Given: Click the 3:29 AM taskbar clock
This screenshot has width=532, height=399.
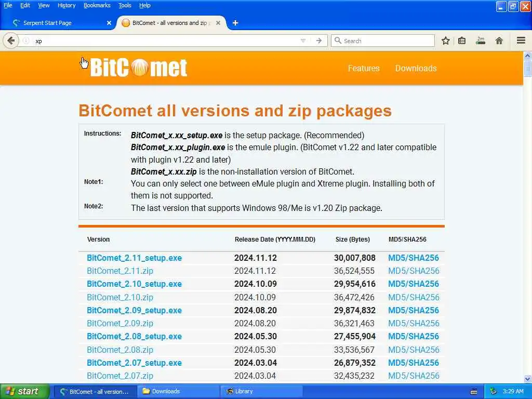Looking at the screenshot, I should (513, 392).
